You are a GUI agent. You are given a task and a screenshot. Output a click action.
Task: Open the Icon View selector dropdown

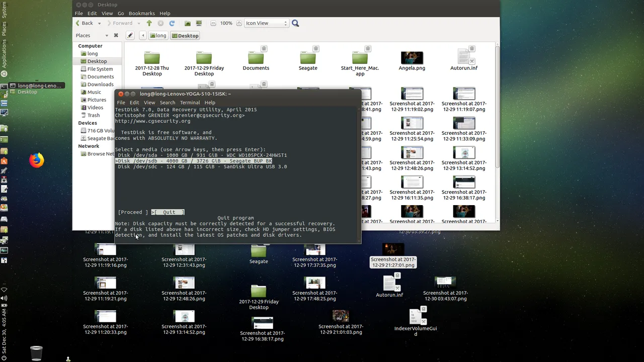point(266,23)
